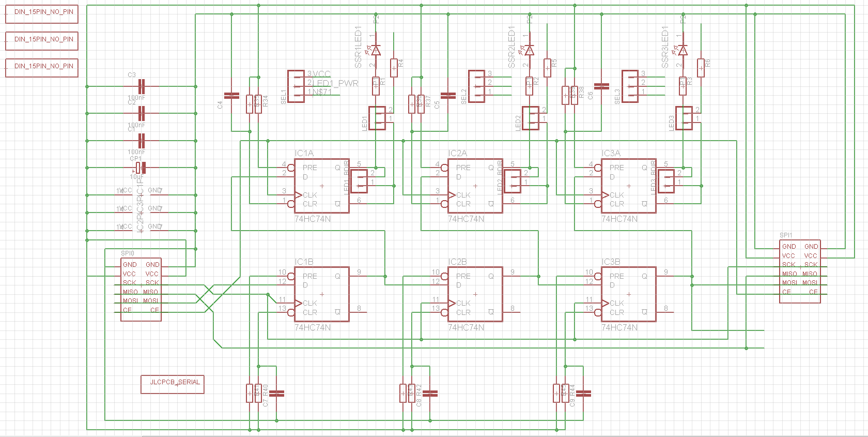Select the IC1B flip-flop body

click(x=321, y=294)
